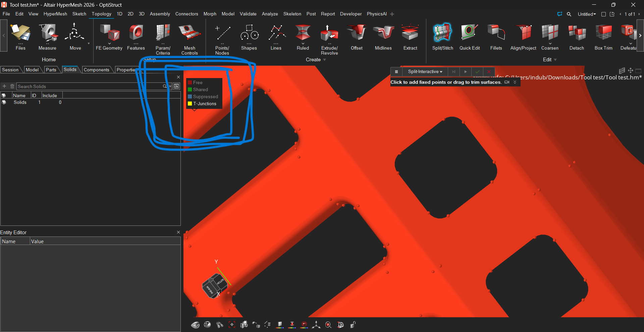Click the guide bar play button
This screenshot has width=644, height=332.
point(465,72)
